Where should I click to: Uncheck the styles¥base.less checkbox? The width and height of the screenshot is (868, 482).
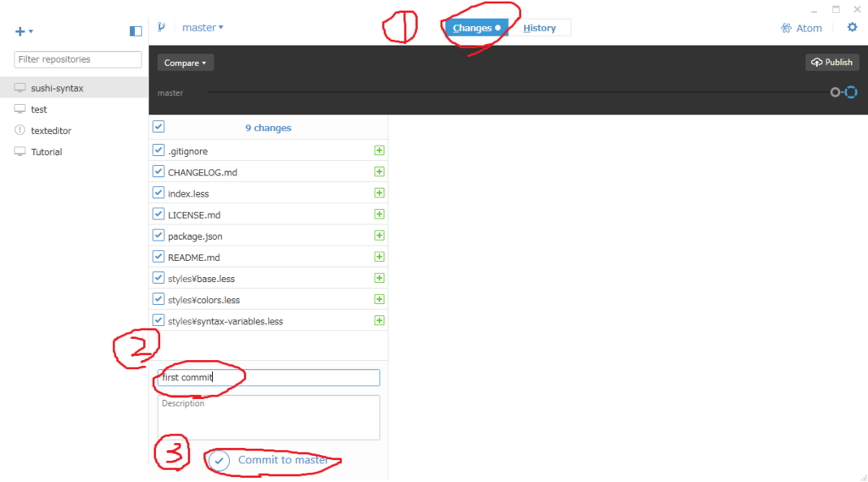click(159, 278)
